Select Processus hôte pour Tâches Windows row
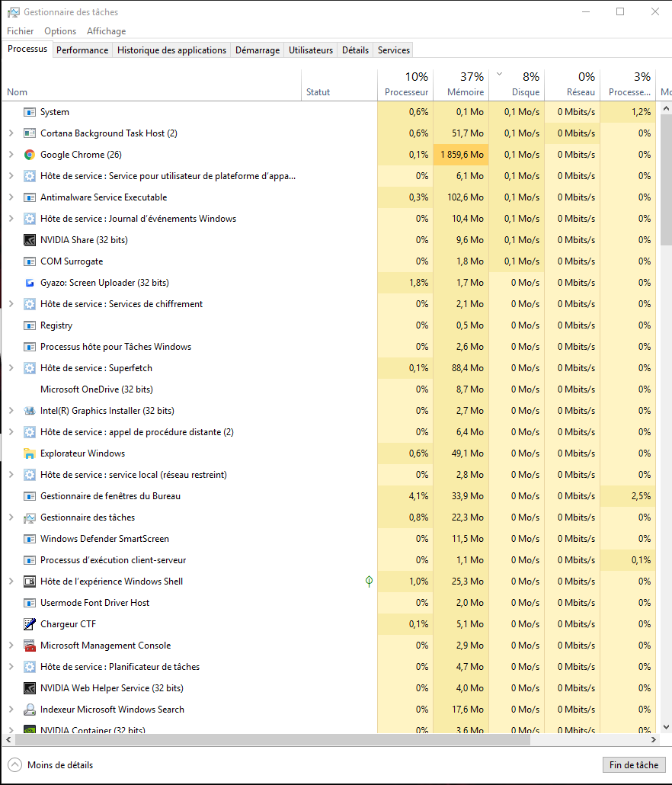Screen dimensions: 672x785 point(328,347)
